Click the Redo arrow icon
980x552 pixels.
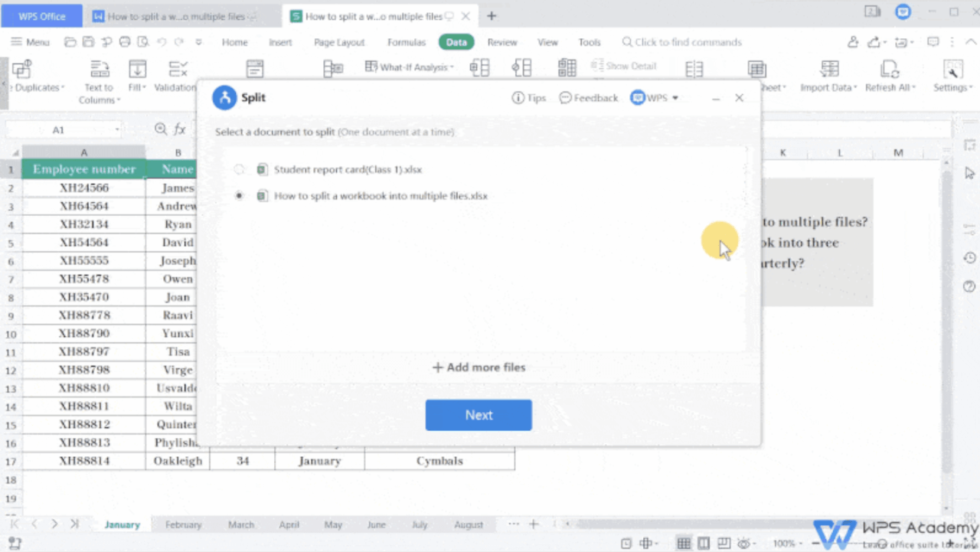pyautogui.click(x=179, y=42)
